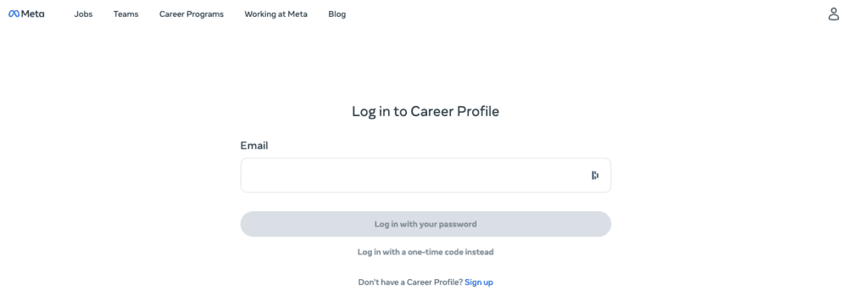868x307 pixels.
Task: Click the Email label above the field
Action: tap(254, 146)
